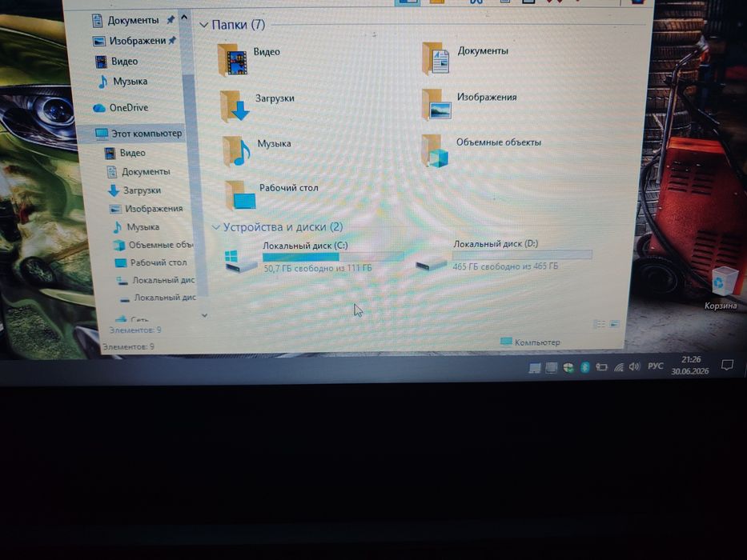Click the Локальный диск (C:) capacity bar
Screen dimensions: 747x560
coord(333,257)
